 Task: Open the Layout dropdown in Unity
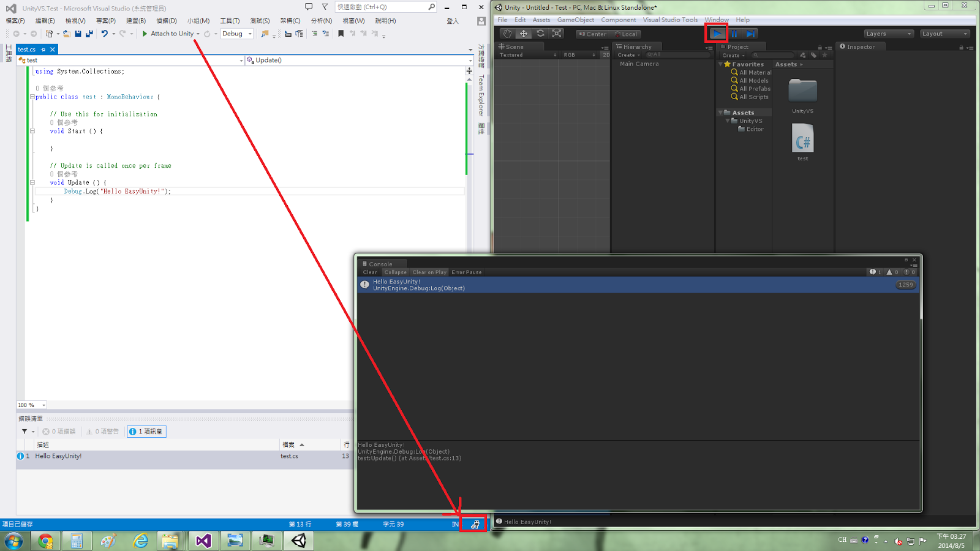945,34
